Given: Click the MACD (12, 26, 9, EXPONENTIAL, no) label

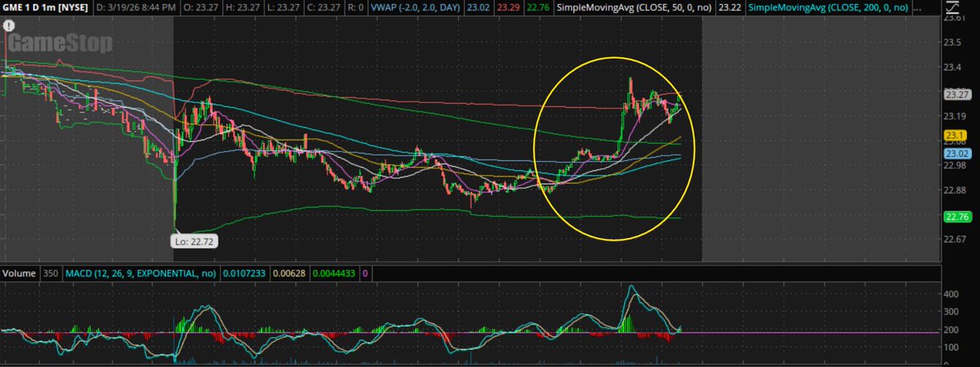Looking at the screenshot, I should [139, 273].
